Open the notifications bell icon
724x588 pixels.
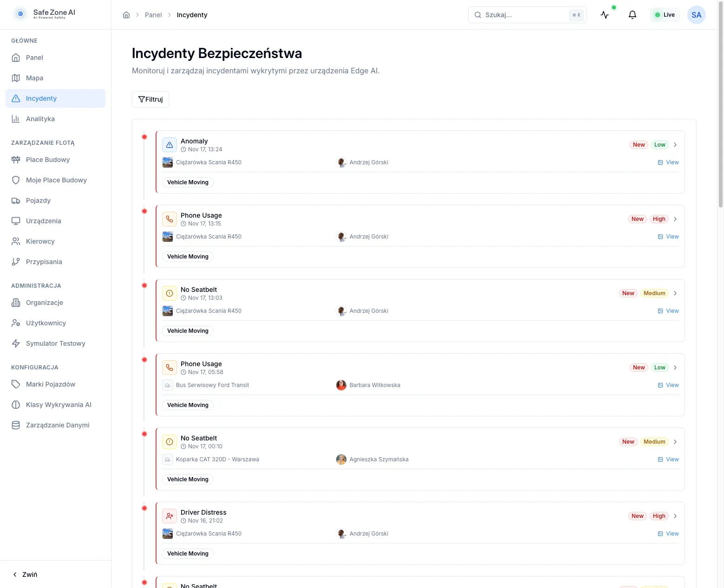tap(632, 15)
